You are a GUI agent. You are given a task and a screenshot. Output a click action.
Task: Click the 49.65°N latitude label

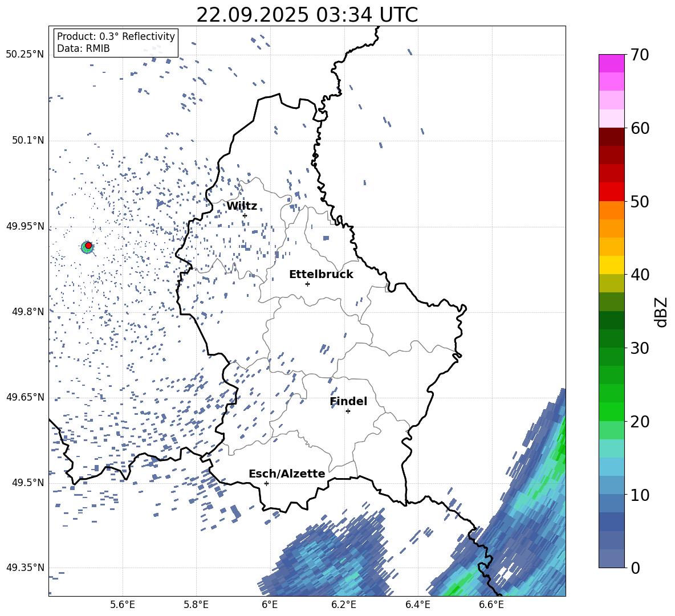tap(25, 397)
